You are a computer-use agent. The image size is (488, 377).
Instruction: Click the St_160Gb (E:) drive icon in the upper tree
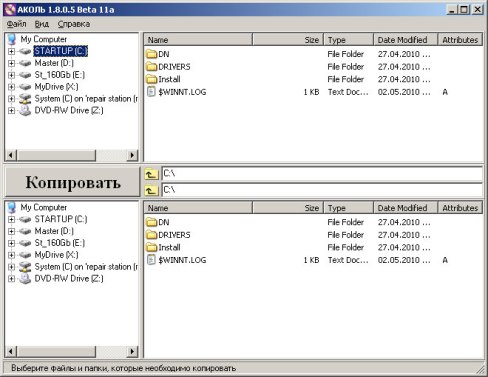[25, 75]
